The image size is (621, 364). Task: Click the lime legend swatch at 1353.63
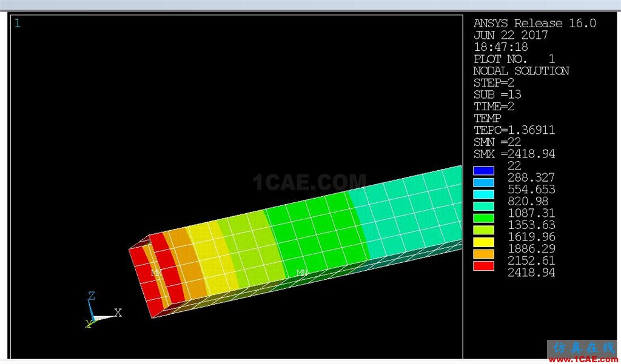[483, 230]
